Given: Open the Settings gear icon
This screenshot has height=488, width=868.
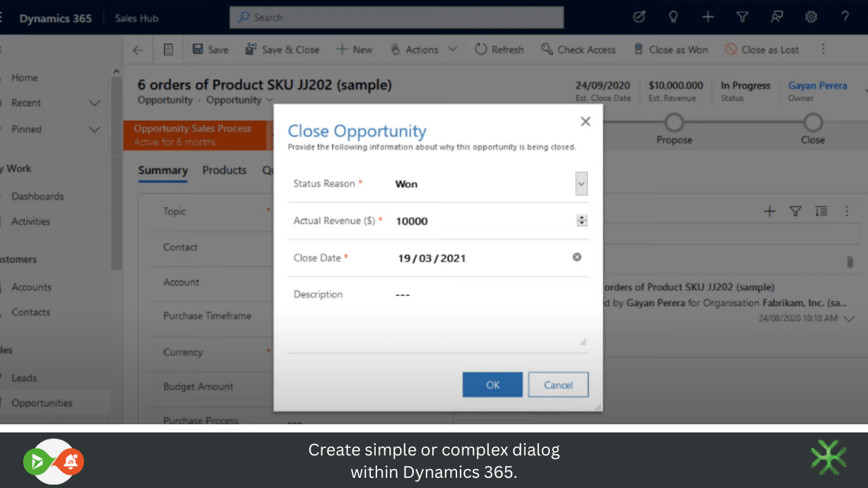Looking at the screenshot, I should [811, 18].
